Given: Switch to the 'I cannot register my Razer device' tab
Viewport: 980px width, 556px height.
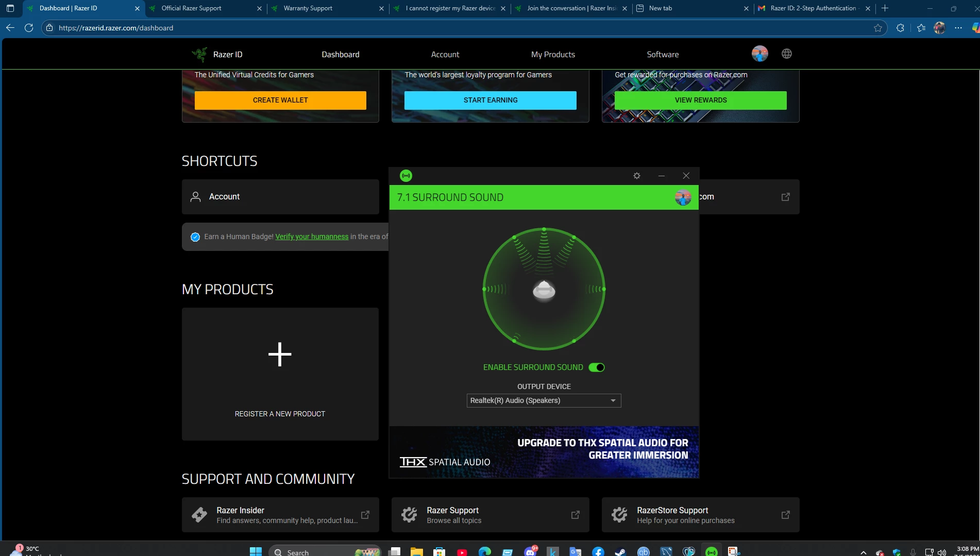Looking at the screenshot, I should tap(449, 8).
